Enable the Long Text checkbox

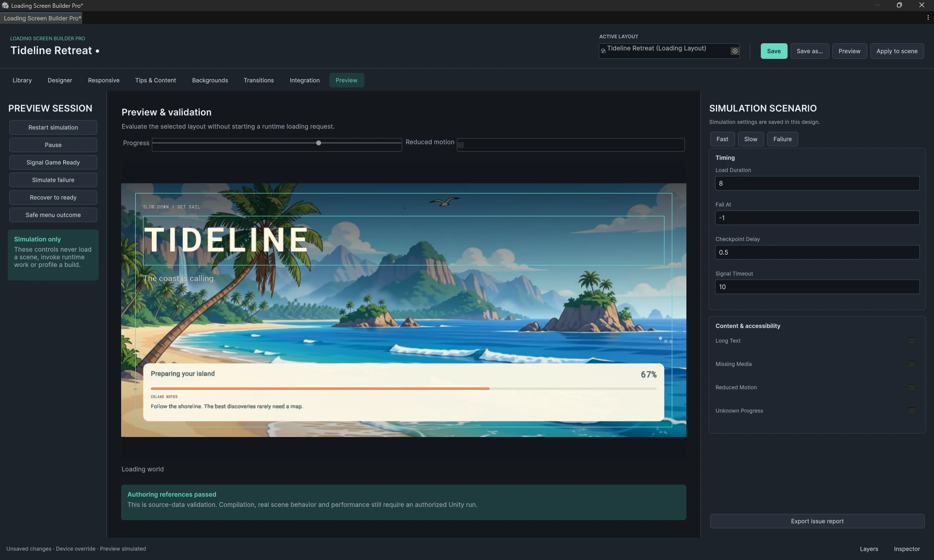click(912, 341)
